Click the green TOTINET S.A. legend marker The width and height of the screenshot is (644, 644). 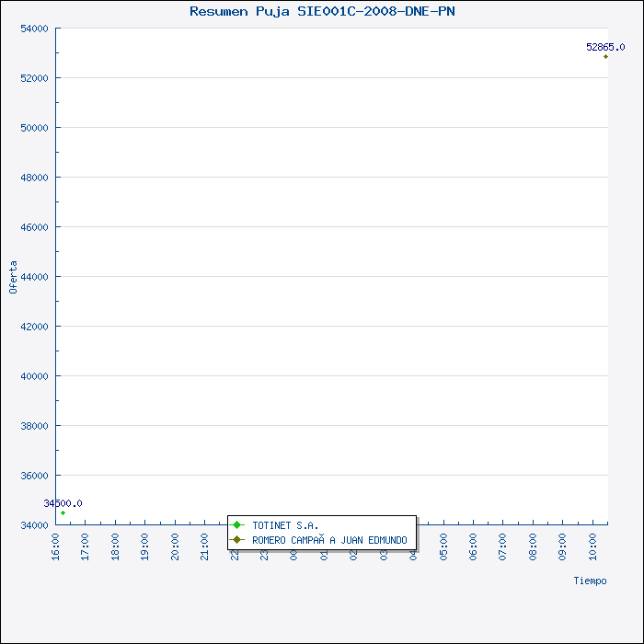click(x=237, y=524)
